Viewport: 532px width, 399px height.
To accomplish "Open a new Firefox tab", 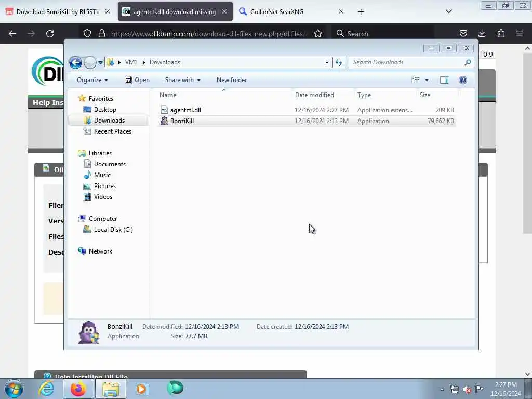I will (x=361, y=12).
